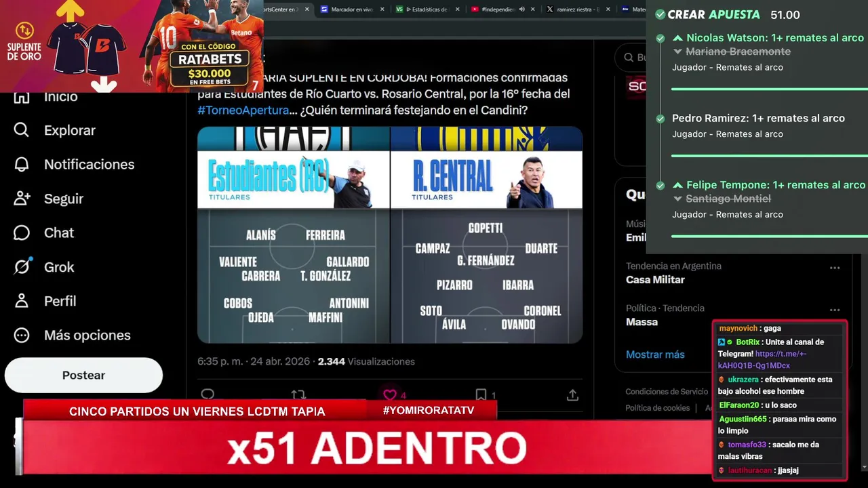Share the tweet via upload icon
The width and height of the screenshot is (868, 488).
pyautogui.click(x=572, y=394)
